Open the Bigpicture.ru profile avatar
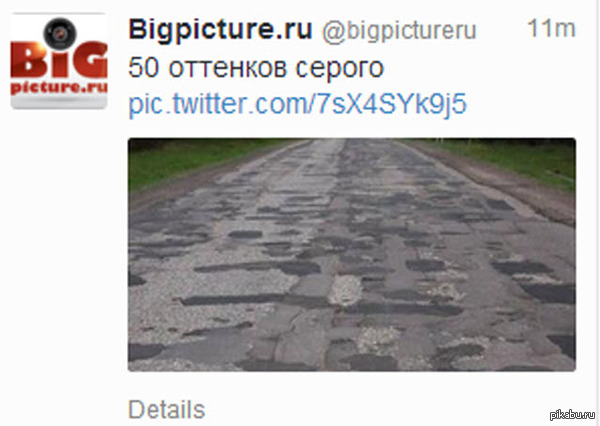 59,61
